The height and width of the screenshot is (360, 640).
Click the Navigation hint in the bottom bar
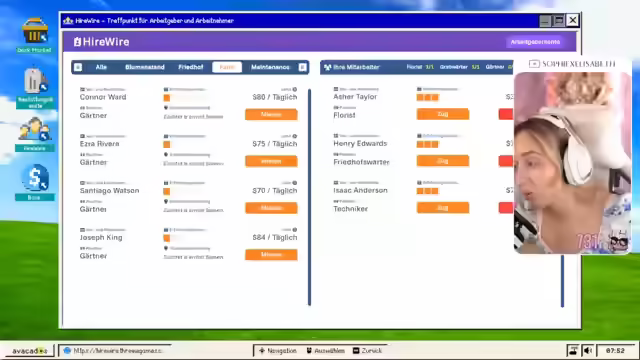point(278,351)
